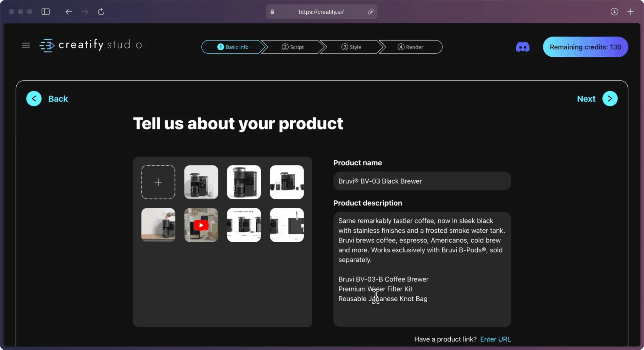This screenshot has width=644, height=350.
Task: Add a new image with plus tile
Action: pos(158,182)
